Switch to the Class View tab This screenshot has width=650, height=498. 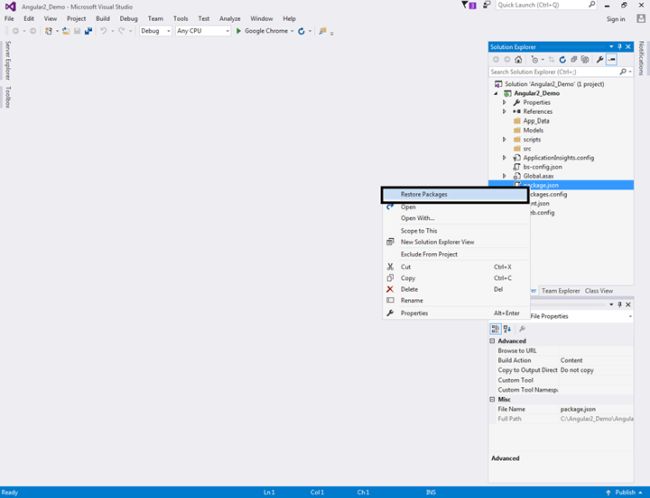point(599,291)
